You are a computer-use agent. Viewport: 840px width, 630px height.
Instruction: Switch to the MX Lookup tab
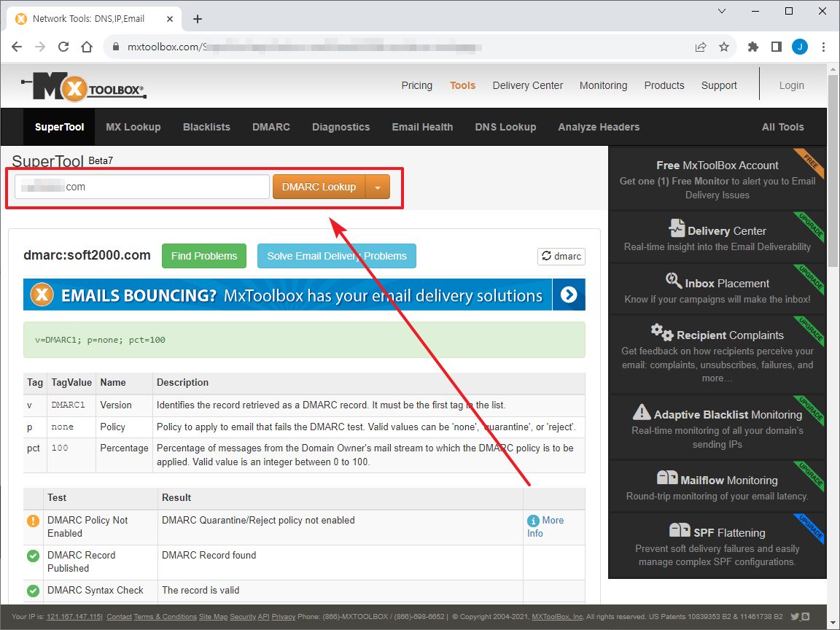pyautogui.click(x=133, y=127)
